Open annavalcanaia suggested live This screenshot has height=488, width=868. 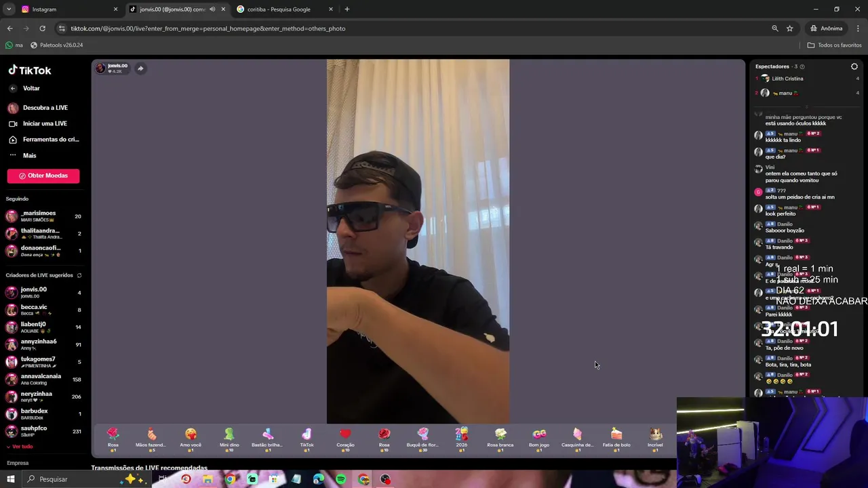pyautogui.click(x=43, y=379)
